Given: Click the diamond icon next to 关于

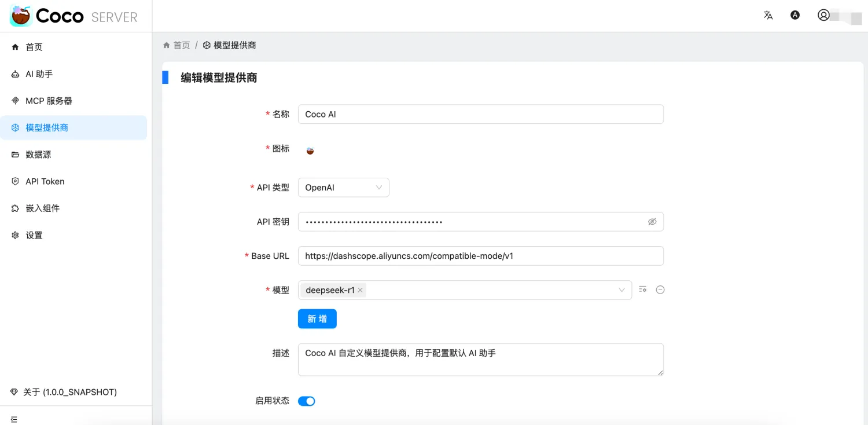Looking at the screenshot, I should [14, 392].
